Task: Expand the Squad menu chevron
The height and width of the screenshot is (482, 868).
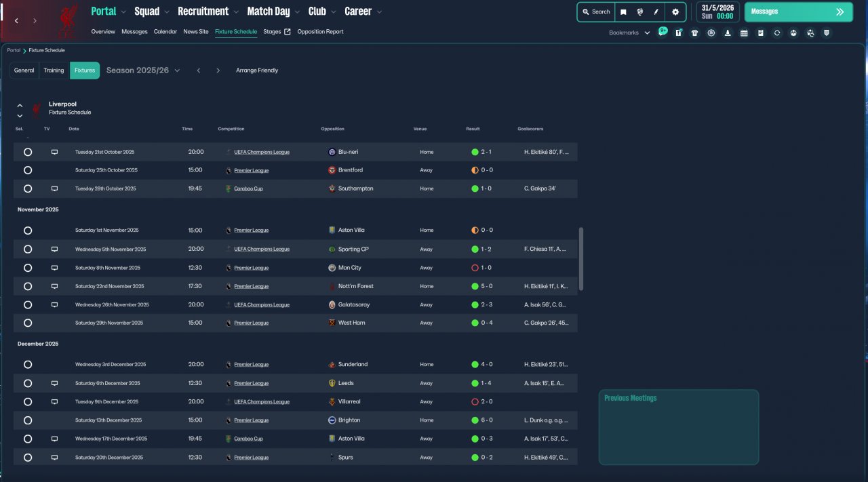Action: (166, 12)
